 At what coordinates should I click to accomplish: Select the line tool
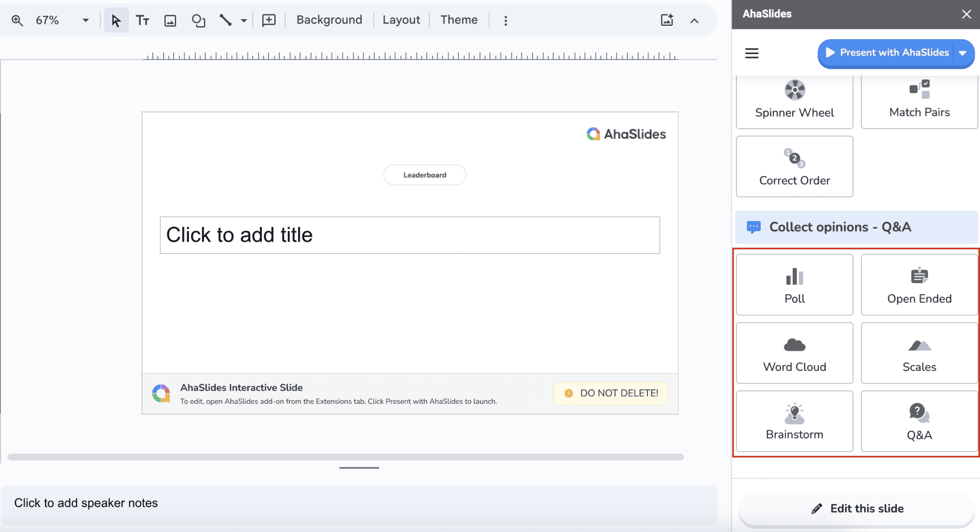[225, 20]
